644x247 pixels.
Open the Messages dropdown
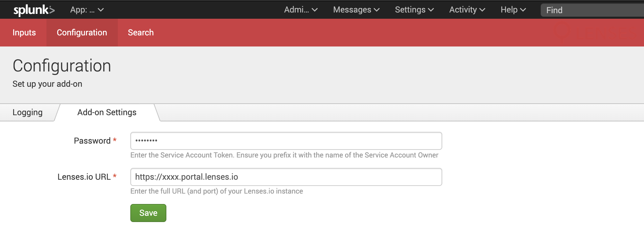click(x=356, y=10)
